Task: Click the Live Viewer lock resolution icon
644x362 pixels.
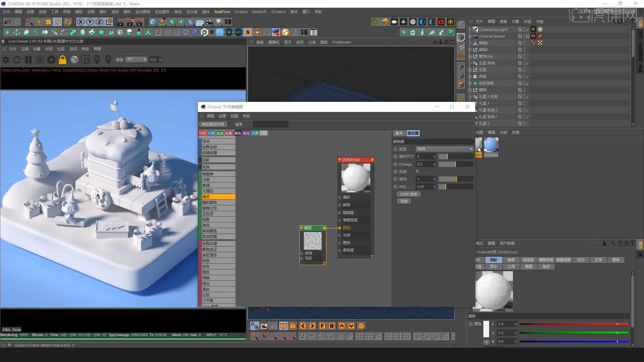Action: tap(63, 60)
